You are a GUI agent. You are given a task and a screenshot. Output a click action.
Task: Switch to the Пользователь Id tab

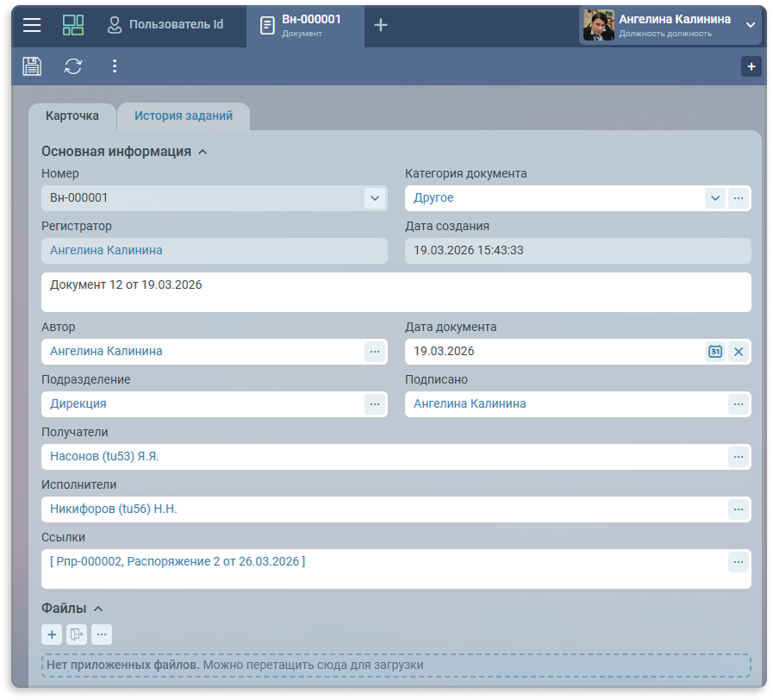[165, 25]
